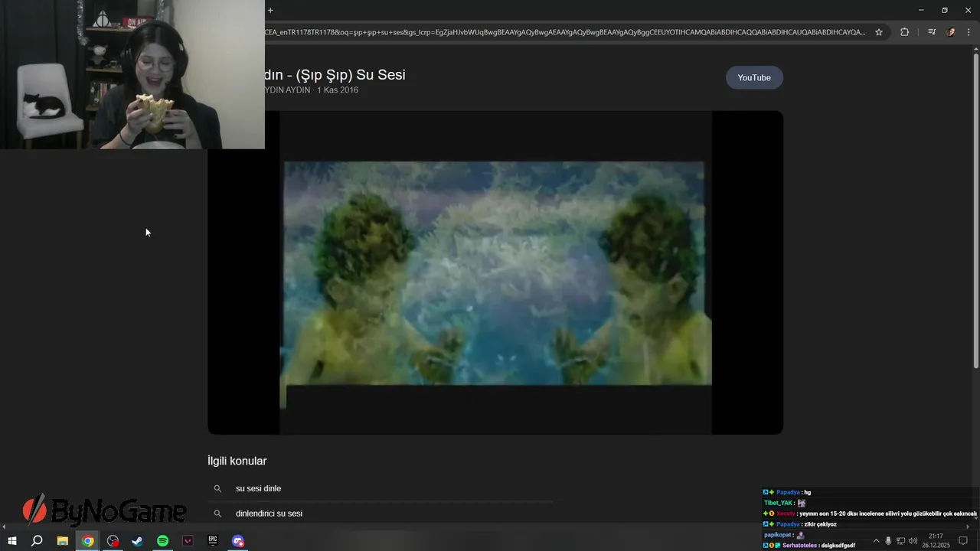Viewport: 980px width, 551px height.
Task: Search for 'su sesi dinle' suggestion
Action: tap(259, 488)
